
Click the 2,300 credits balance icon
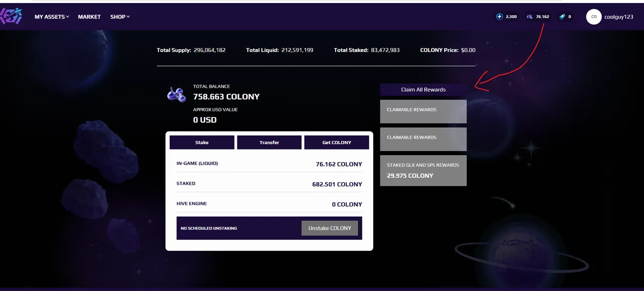coord(500,17)
